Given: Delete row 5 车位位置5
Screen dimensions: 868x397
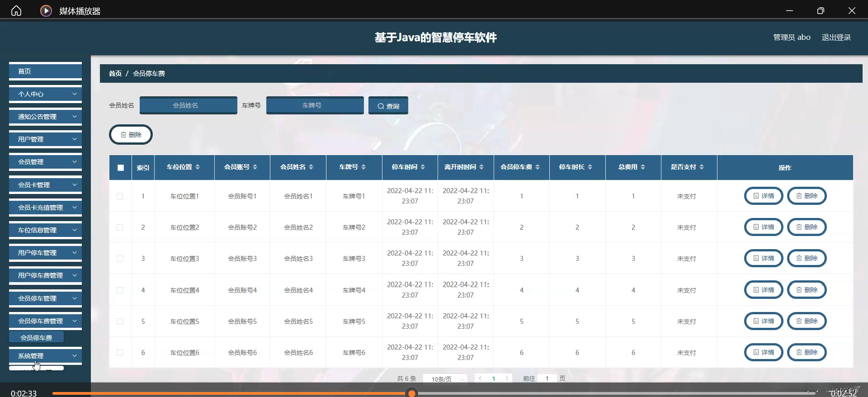Looking at the screenshot, I should coord(807,321).
